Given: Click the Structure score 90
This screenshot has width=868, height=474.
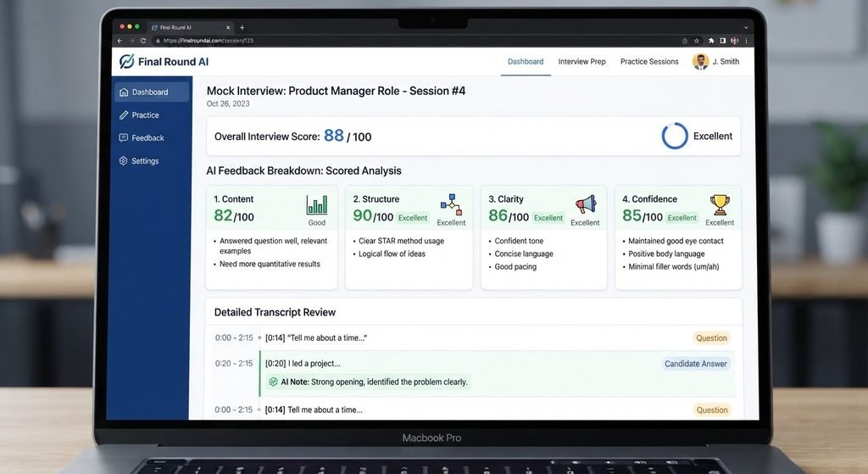Looking at the screenshot, I should (x=363, y=215).
